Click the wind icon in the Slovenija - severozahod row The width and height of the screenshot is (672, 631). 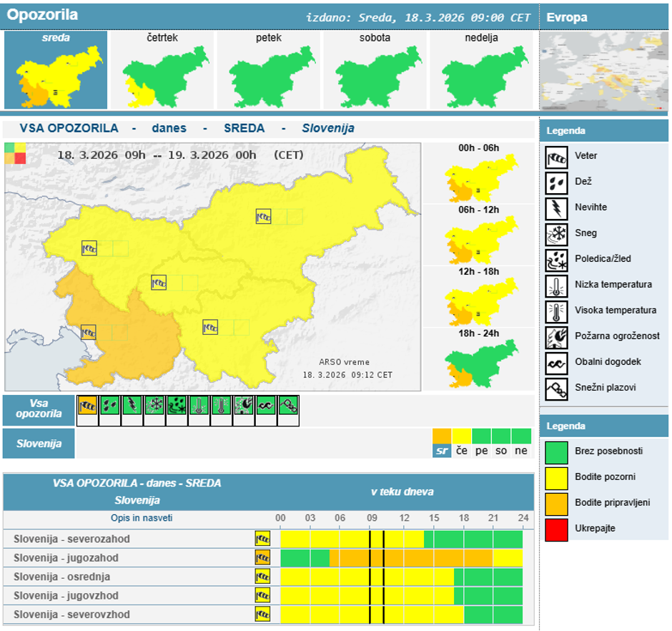pos(262,539)
